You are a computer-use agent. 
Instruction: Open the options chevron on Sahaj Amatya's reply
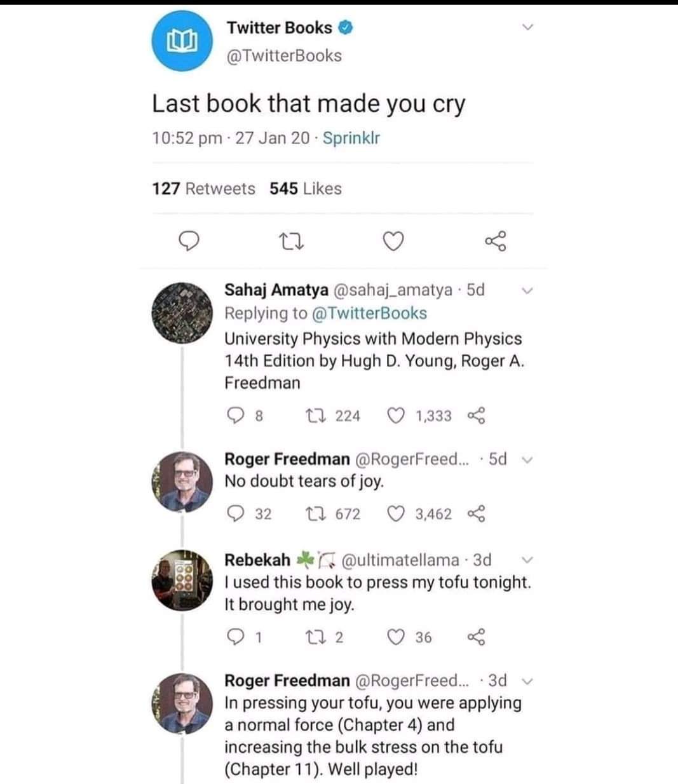tap(526, 291)
